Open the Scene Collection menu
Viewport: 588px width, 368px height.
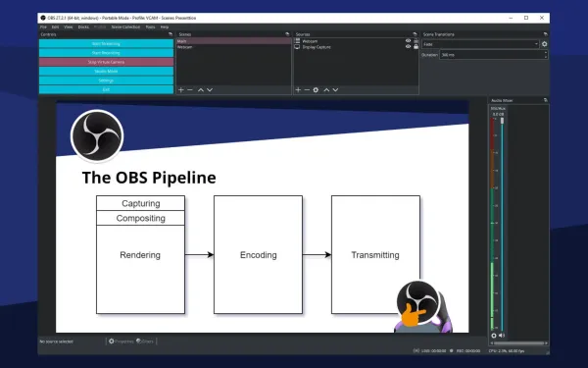[125, 27]
